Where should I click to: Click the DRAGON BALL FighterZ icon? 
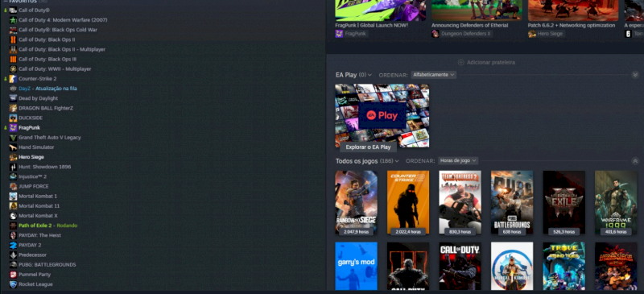pos(13,108)
